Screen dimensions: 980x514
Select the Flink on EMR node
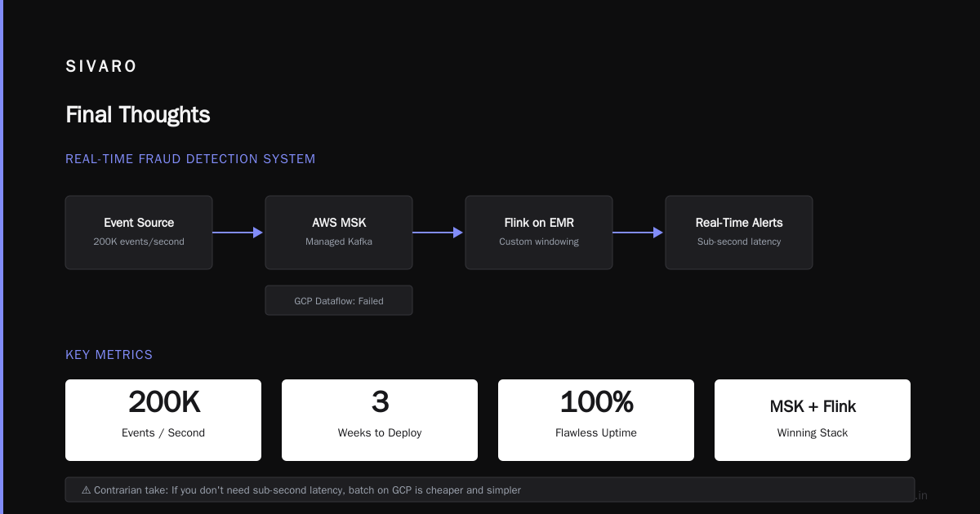(x=539, y=233)
